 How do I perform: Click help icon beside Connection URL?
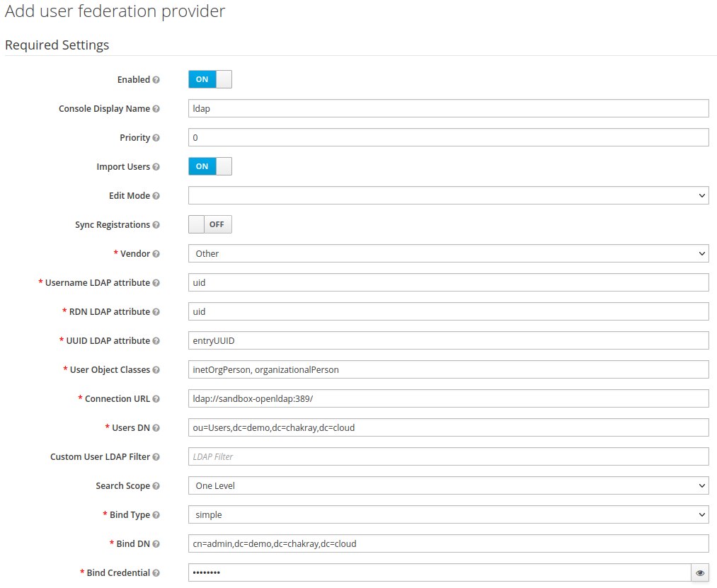pyautogui.click(x=156, y=399)
